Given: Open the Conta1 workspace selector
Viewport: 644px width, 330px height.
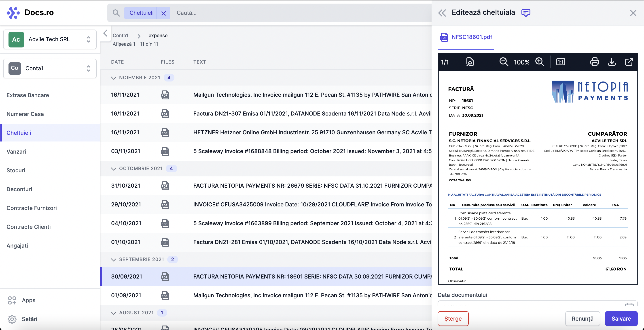Looking at the screenshot, I should pyautogui.click(x=50, y=68).
